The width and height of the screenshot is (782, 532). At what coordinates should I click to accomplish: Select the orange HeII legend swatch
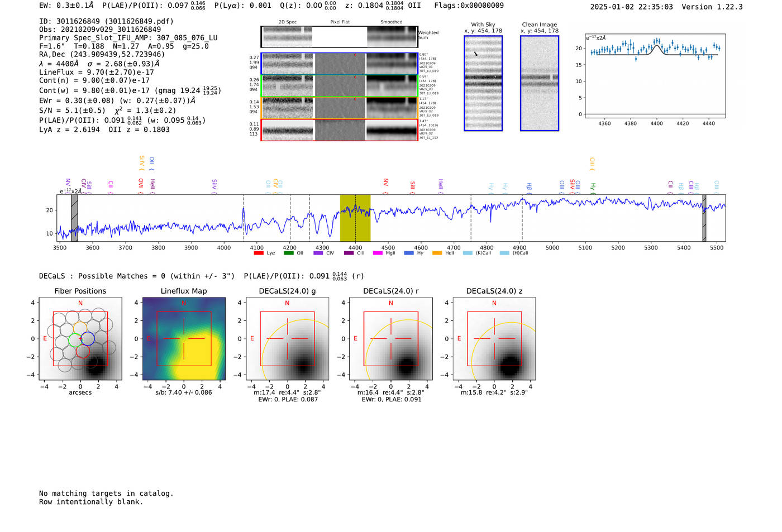pos(437,253)
